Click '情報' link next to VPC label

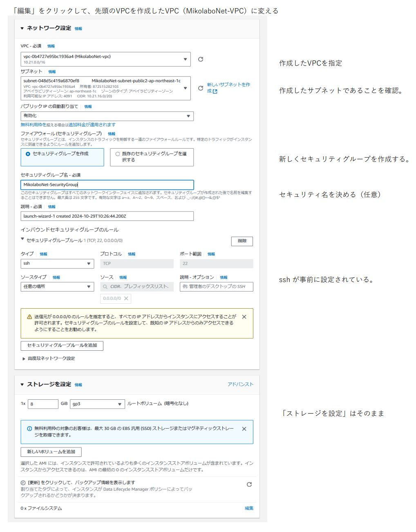point(51,46)
